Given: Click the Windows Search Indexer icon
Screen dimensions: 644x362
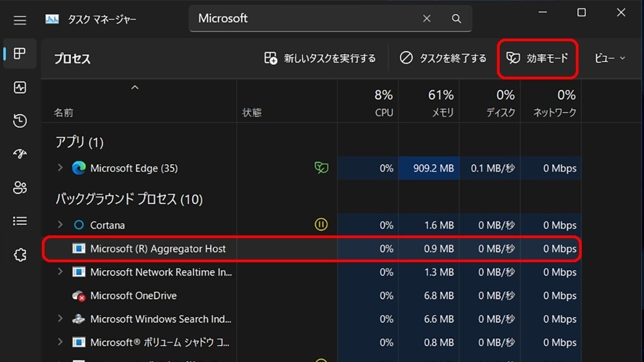Looking at the screenshot, I should pyautogui.click(x=79, y=319).
